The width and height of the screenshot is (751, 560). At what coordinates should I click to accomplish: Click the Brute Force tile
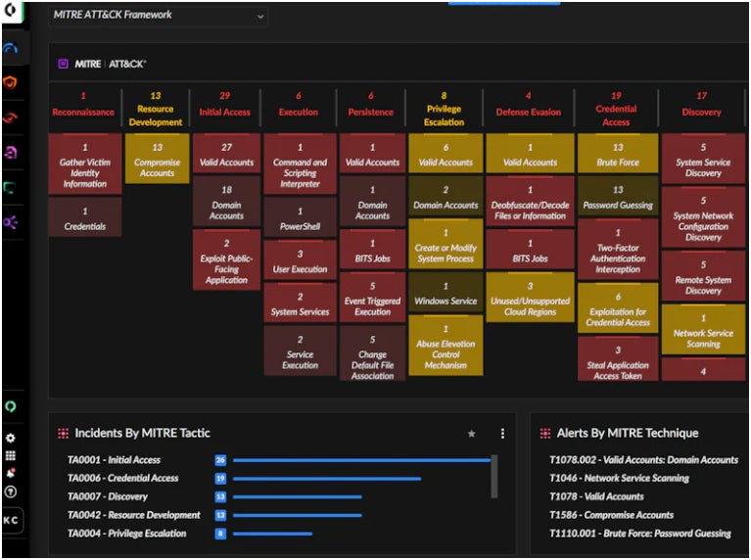618,154
